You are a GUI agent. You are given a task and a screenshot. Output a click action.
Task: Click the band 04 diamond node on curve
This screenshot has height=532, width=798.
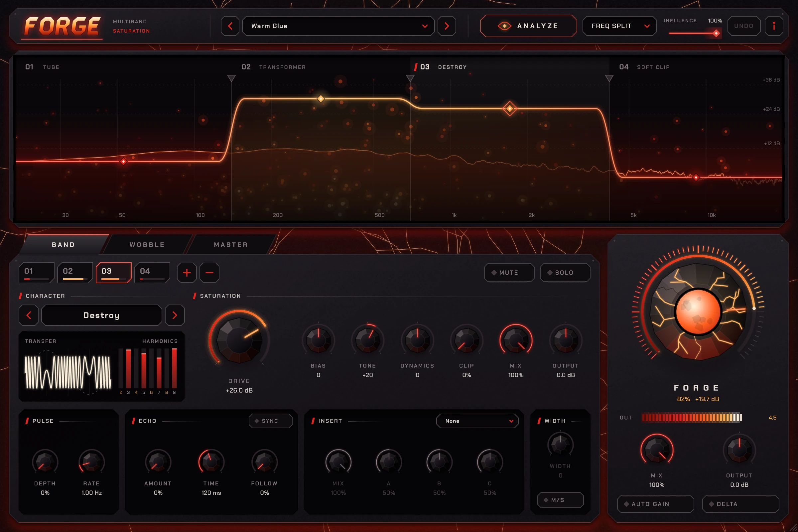[x=696, y=177]
